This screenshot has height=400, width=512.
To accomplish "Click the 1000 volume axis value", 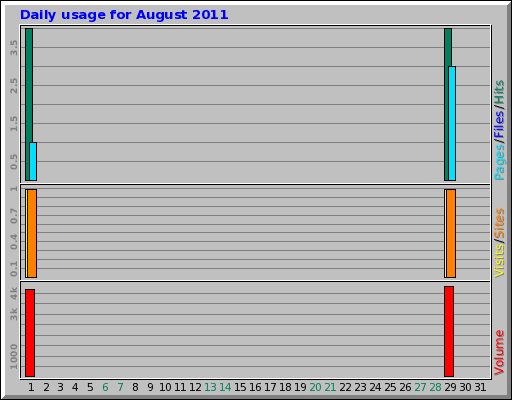I will (14, 357).
